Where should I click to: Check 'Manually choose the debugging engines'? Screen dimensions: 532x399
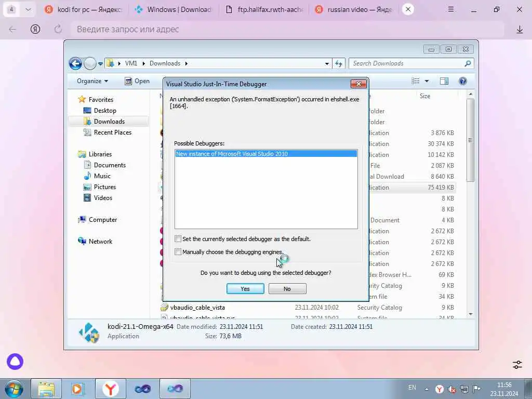[178, 252]
